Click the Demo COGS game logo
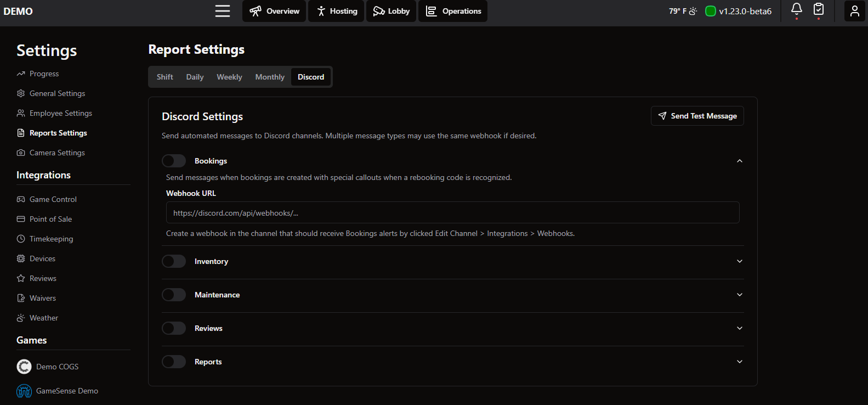 coord(24,367)
